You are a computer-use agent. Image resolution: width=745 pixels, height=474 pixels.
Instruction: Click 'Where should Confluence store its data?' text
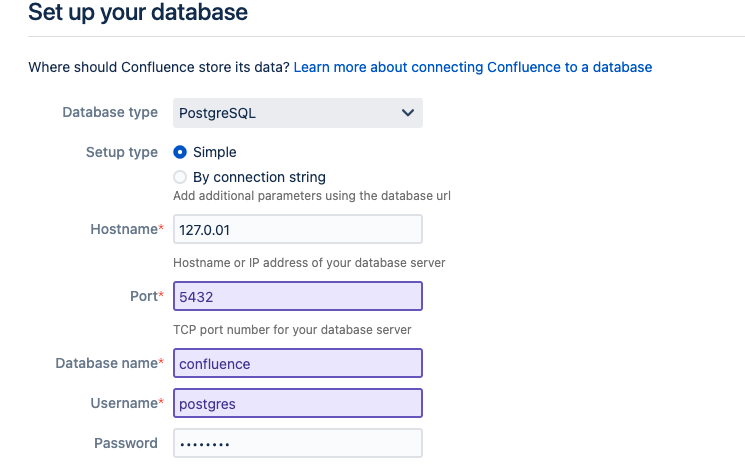(159, 67)
